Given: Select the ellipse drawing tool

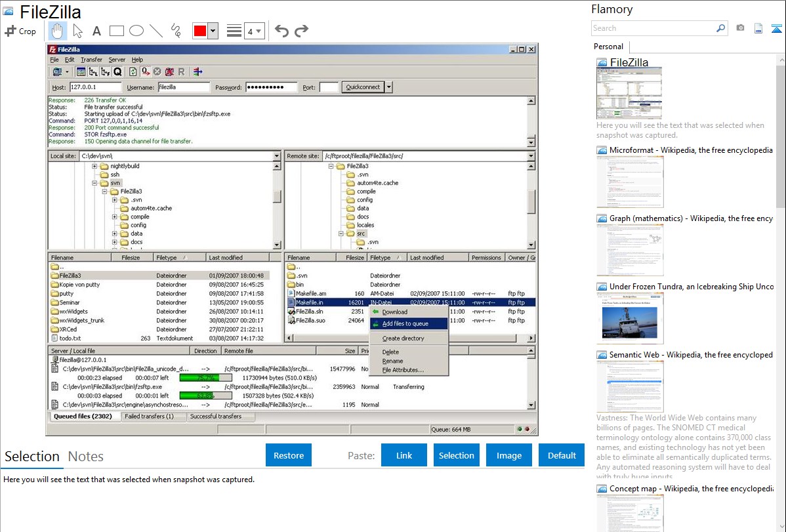Looking at the screenshot, I should pos(136,31).
